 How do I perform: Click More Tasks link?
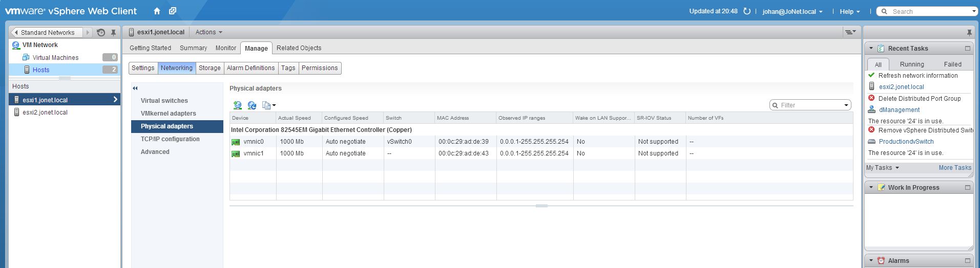point(955,167)
